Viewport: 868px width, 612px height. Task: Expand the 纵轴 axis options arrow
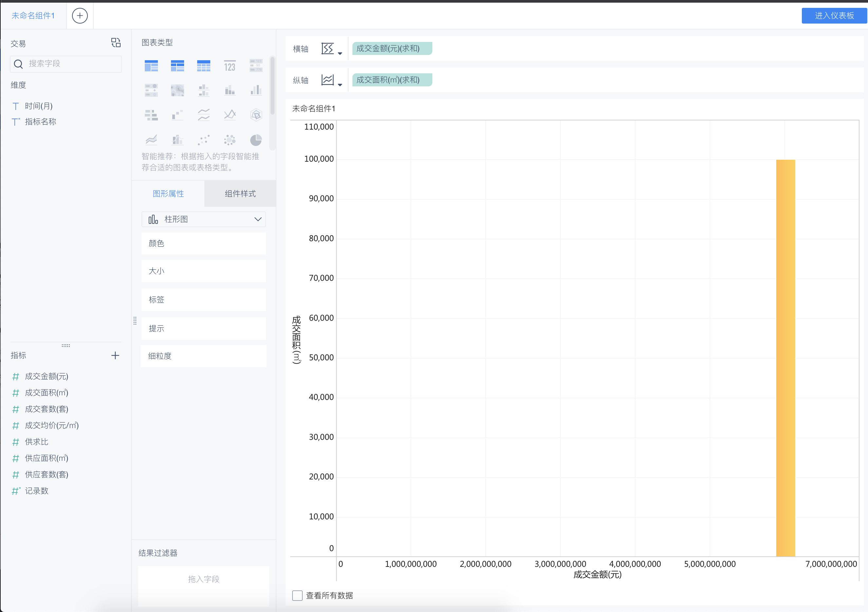[340, 85]
